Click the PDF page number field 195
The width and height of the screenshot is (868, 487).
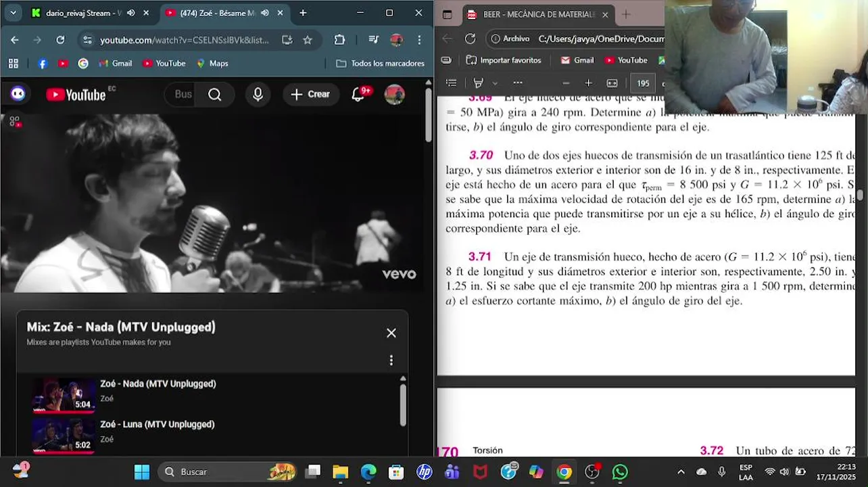pos(643,83)
